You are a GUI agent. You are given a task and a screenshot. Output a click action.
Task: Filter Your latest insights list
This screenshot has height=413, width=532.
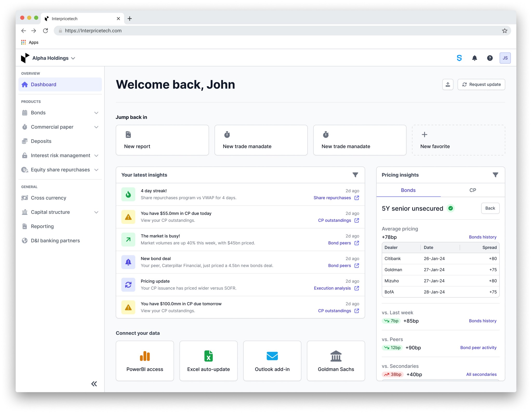[x=355, y=175]
